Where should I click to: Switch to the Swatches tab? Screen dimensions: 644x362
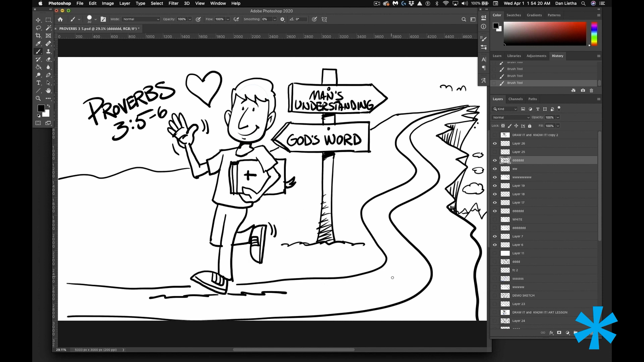514,15
